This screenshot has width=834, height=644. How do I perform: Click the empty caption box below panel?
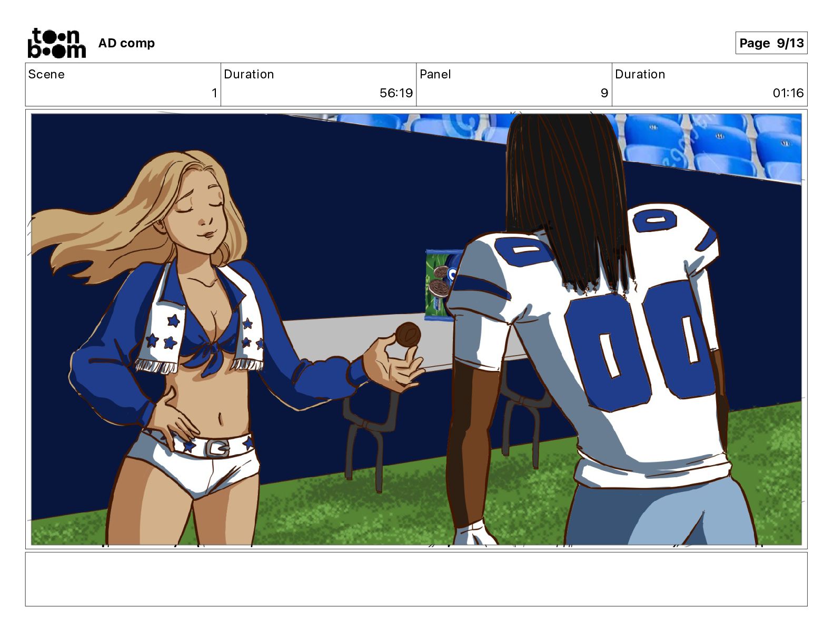[416, 579]
